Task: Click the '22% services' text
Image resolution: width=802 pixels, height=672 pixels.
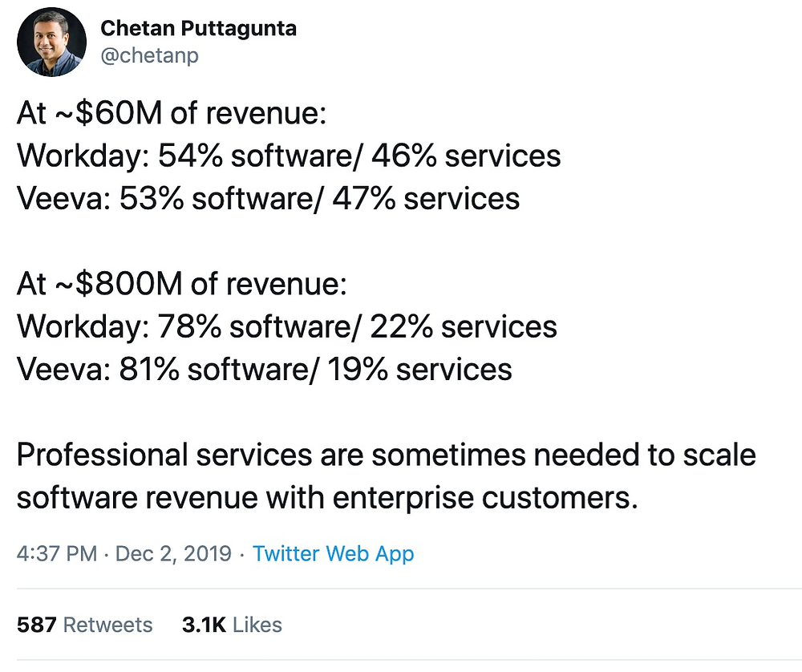Action: [x=464, y=327]
